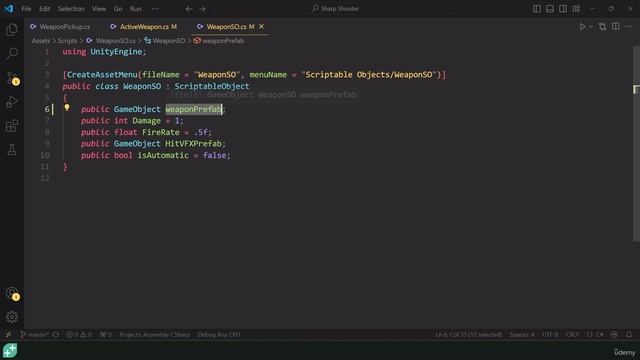640x360 pixels.
Task: Toggle the primary side bar layout
Action: click(x=537, y=9)
